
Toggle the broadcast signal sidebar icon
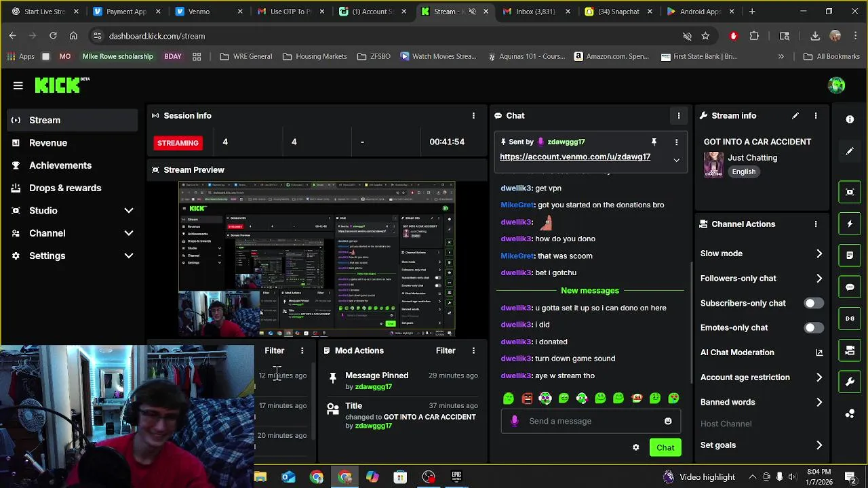tap(850, 319)
